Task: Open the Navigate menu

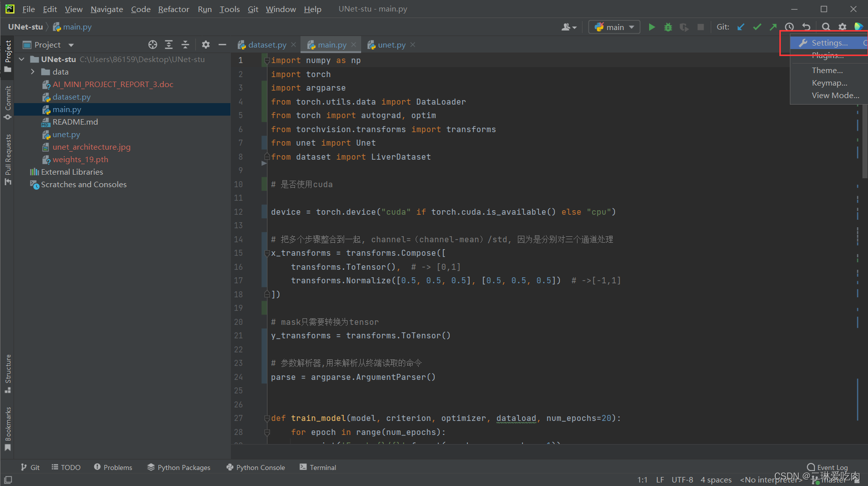Action: click(107, 9)
